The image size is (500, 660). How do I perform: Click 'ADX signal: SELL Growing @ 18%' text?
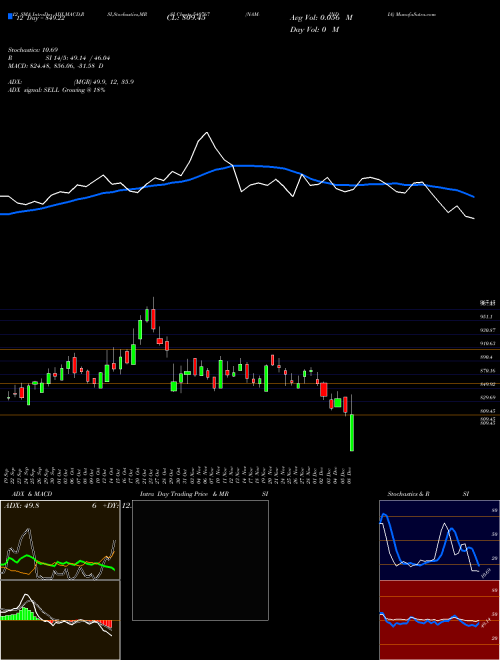point(56,90)
